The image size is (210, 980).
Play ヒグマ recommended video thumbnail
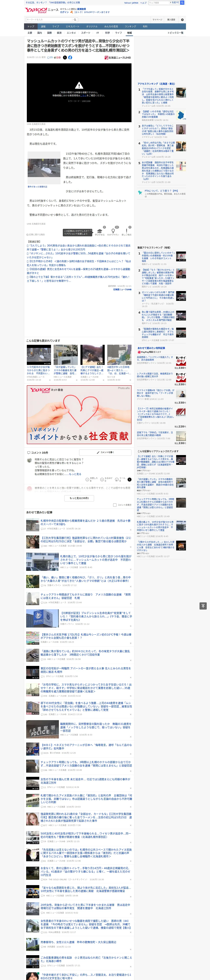click(x=92, y=355)
